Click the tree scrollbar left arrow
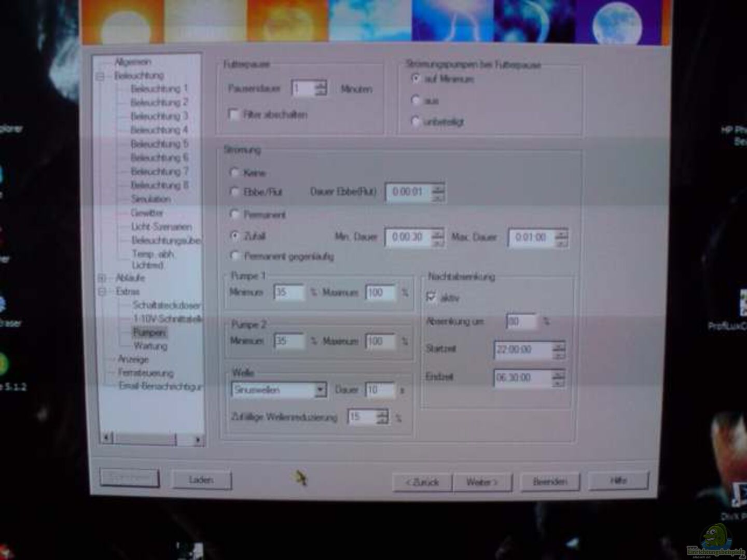Screen dimensions: 747x560 coord(106,438)
